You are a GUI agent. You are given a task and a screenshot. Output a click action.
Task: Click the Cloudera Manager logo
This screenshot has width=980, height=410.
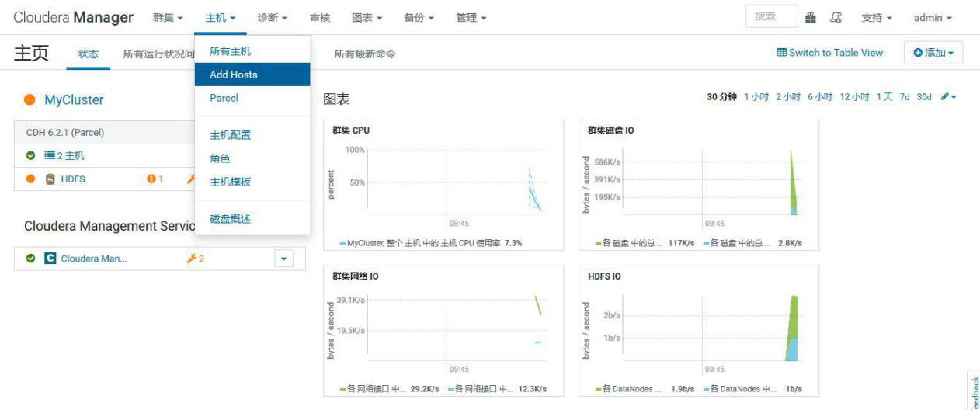(73, 17)
